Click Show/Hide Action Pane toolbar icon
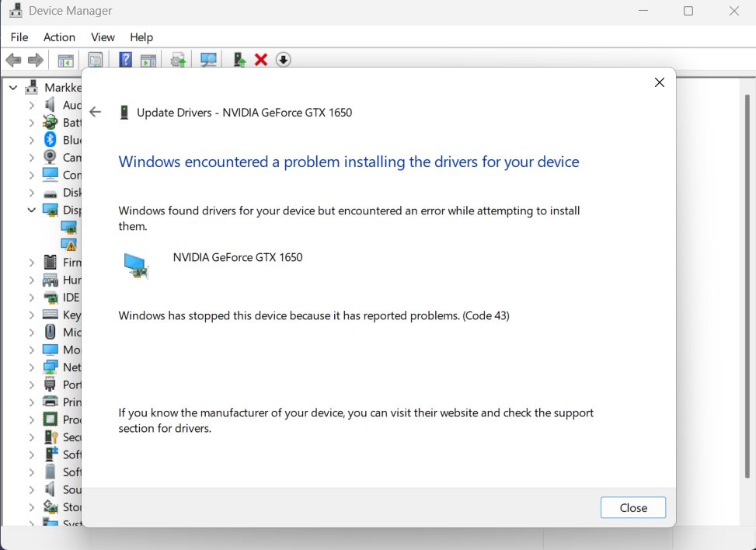This screenshot has height=550, width=756. (148, 61)
